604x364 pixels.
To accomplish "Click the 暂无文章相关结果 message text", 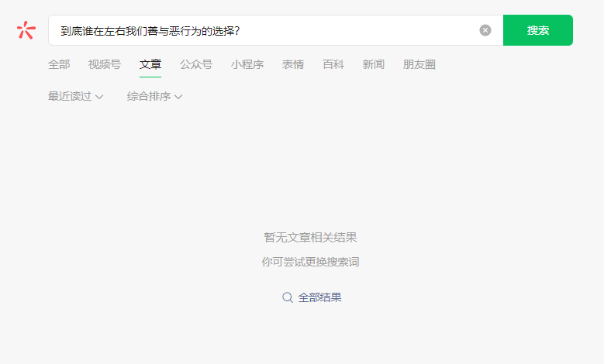I will tap(310, 238).
